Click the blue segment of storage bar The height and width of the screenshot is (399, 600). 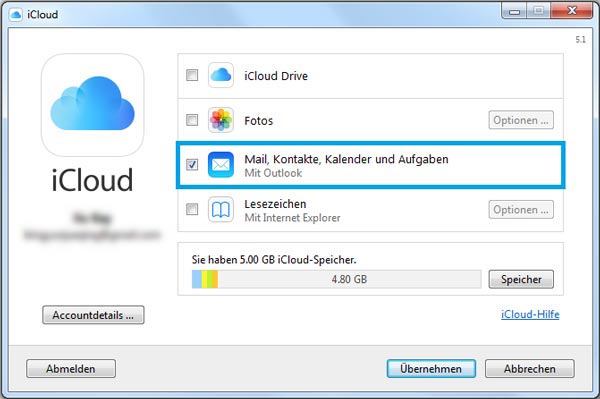tap(197, 279)
